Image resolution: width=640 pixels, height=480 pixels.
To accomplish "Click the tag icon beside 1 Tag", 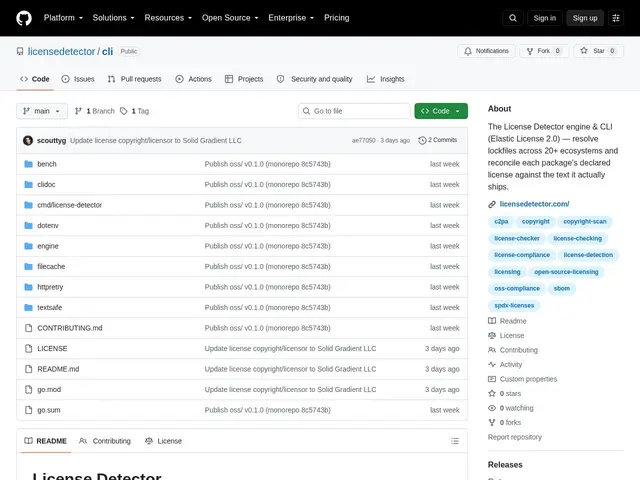I will (124, 111).
